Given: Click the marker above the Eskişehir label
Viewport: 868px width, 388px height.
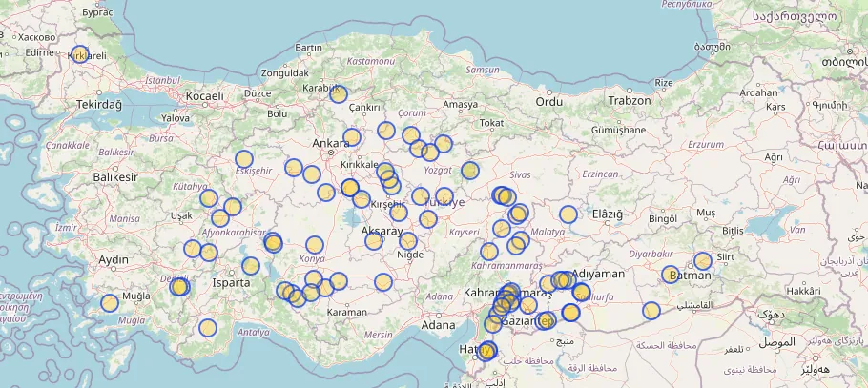Looking at the screenshot, I should tap(244, 159).
